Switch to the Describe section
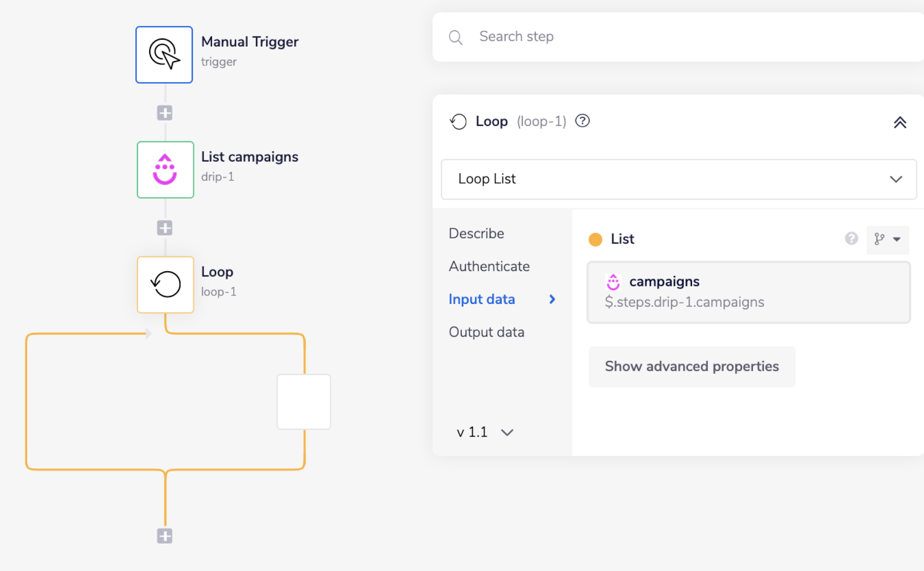The width and height of the screenshot is (924, 571). [x=476, y=233]
